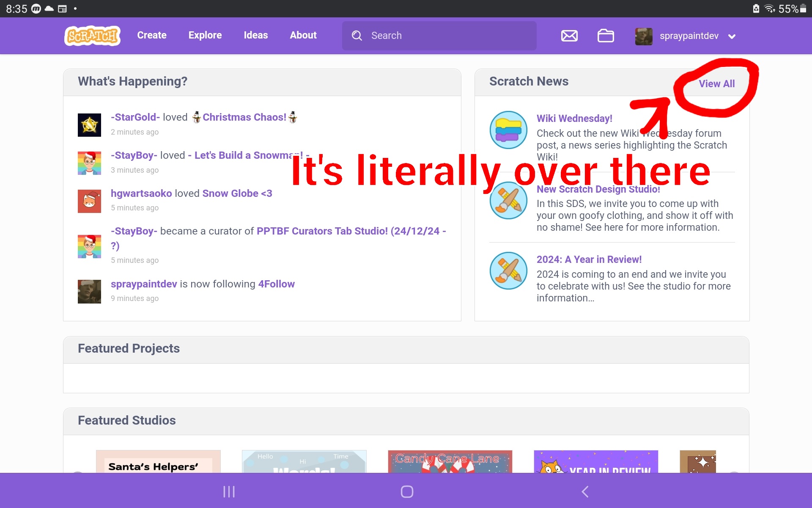Open the Messages envelope icon
This screenshot has width=812, height=508.
[x=569, y=36]
